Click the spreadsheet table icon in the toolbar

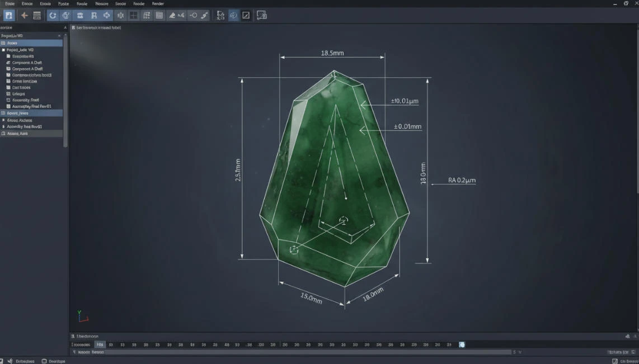coord(159,15)
